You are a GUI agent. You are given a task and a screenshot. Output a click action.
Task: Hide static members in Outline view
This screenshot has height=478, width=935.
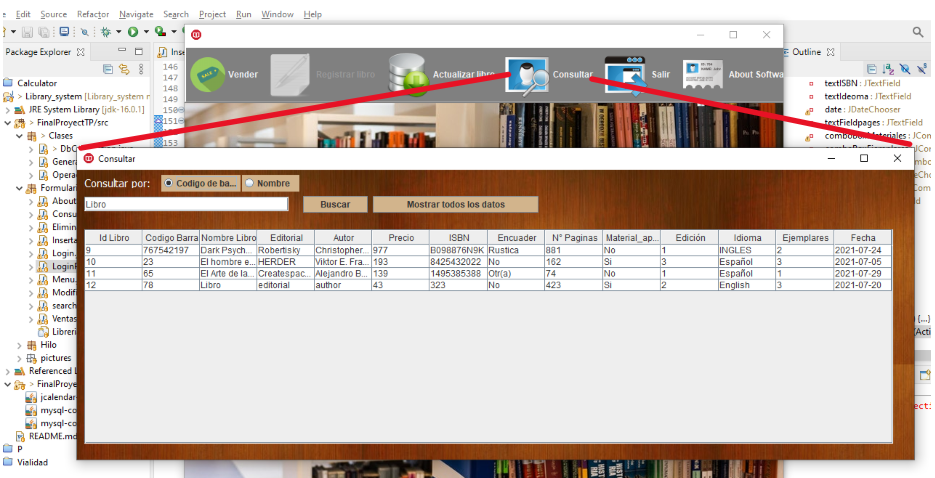tap(921, 69)
